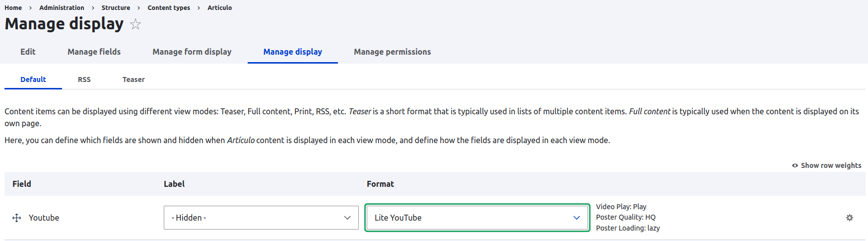This screenshot has height=241, width=868.
Task: Open Administration breadcrumb link
Action: click(62, 7)
